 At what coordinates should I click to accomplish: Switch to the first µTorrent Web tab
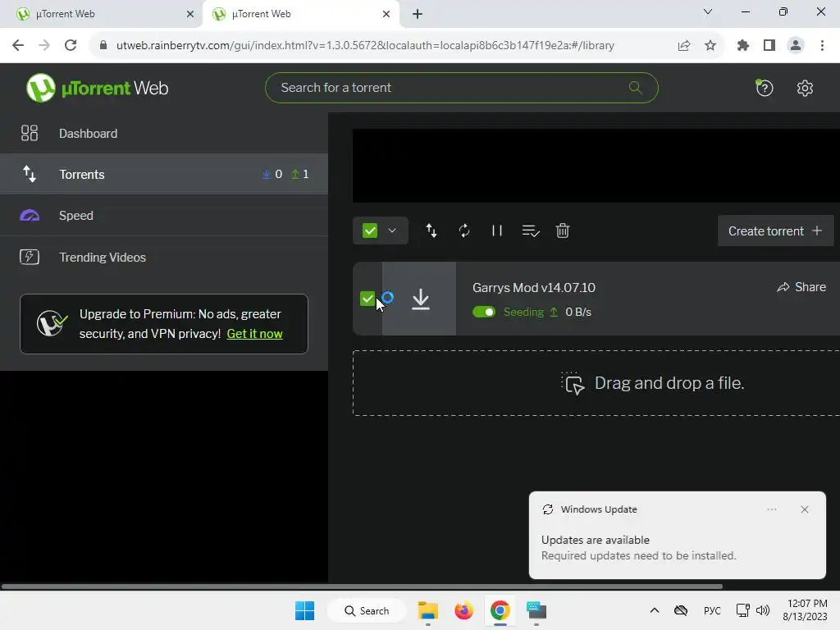[x=101, y=14]
